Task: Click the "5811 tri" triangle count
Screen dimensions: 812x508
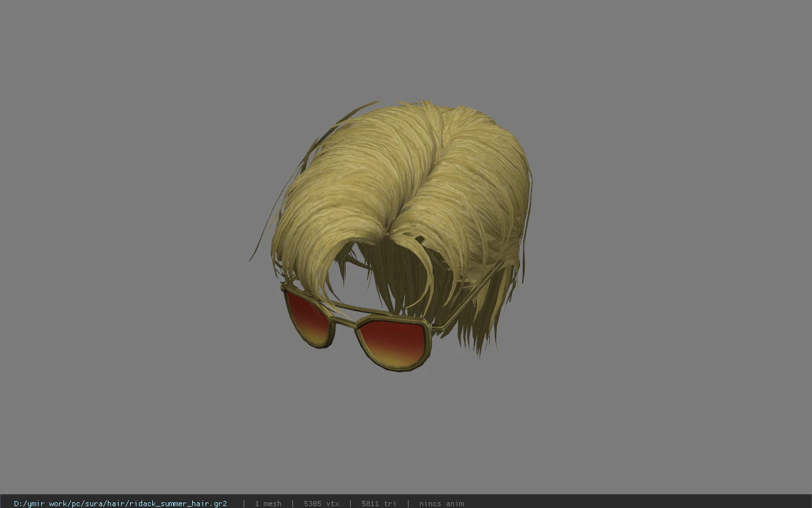Action: click(379, 504)
